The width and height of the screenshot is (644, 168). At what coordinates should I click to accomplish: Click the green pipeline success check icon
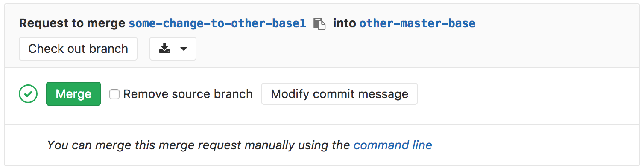pyautogui.click(x=28, y=94)
